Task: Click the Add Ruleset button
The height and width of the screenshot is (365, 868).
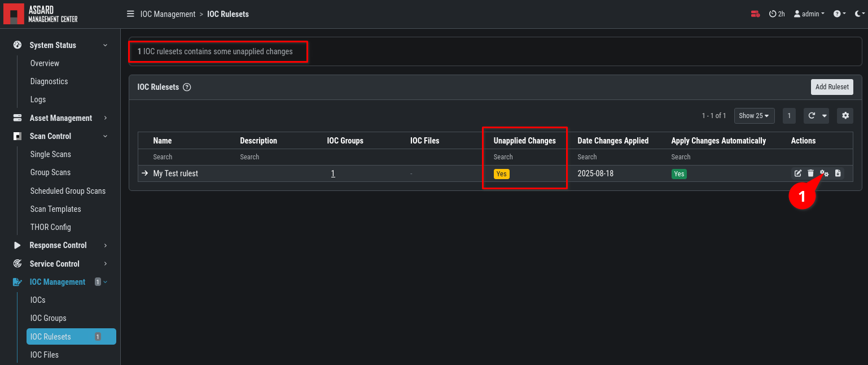Action: [x=832, y=87]
